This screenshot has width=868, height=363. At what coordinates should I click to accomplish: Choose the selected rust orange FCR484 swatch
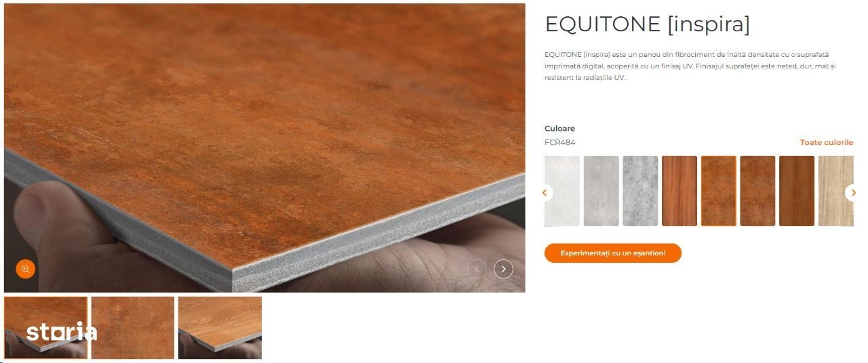(719, 191)
